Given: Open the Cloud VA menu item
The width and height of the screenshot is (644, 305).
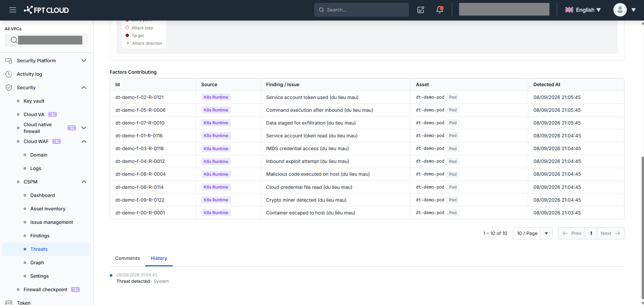Looking at the screenshot, I should tap(34, 114).
